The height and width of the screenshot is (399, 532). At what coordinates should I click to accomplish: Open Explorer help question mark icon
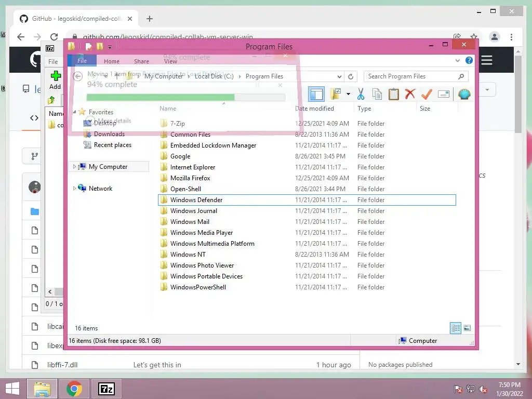pyautogui.click(x=469, y=60)
